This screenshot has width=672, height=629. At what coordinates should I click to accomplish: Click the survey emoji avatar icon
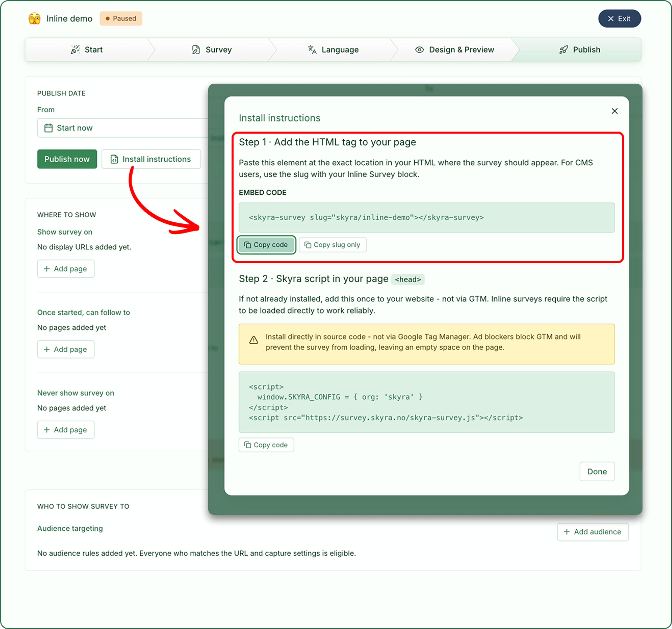[x=34, y=19]
